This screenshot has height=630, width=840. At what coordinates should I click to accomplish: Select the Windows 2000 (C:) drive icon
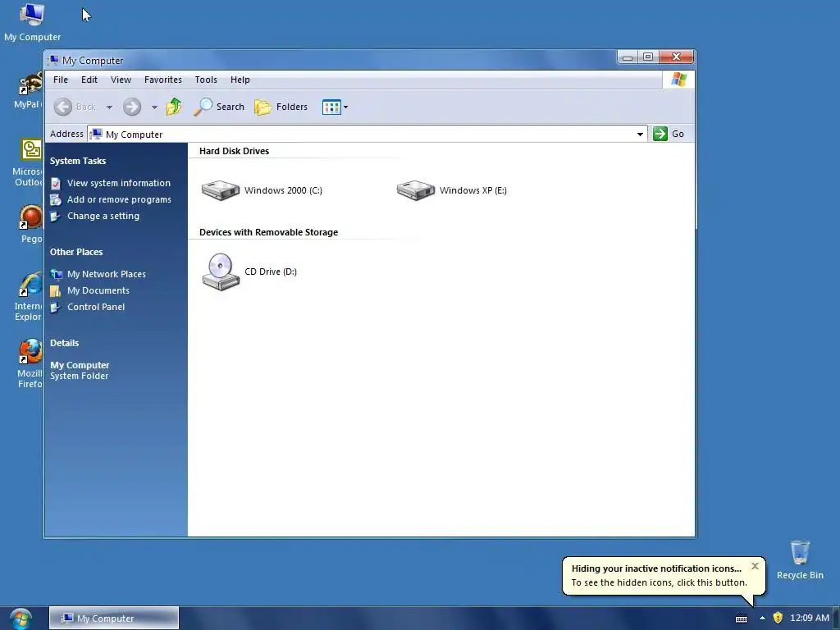click(x=220, y=190)
